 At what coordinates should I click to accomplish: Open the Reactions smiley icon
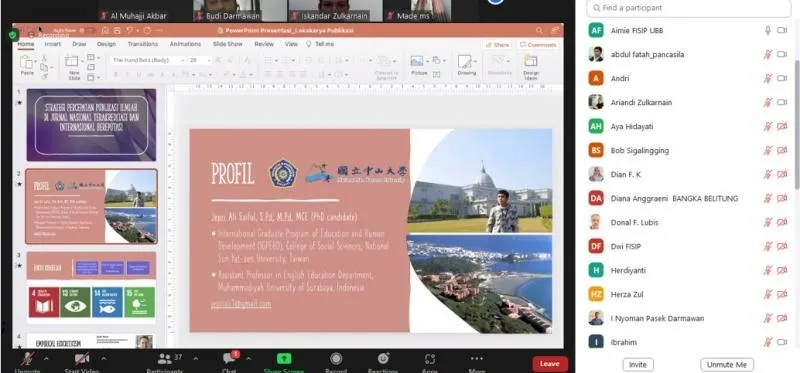coord(383,358)
